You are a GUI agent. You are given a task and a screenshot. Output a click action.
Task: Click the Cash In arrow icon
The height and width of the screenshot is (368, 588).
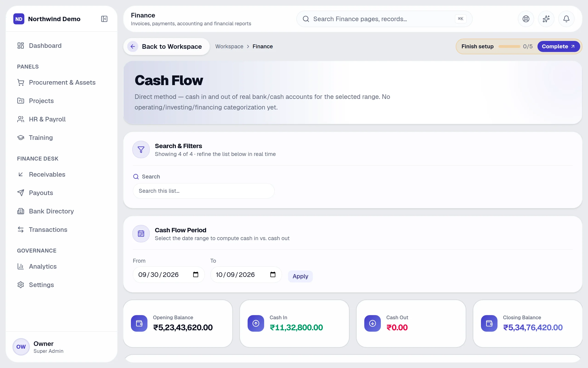[256, 323]
